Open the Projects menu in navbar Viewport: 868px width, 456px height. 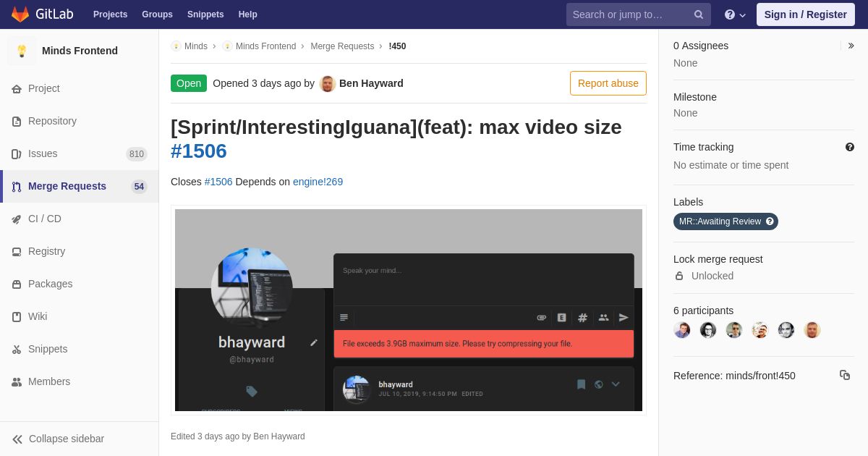110,14
